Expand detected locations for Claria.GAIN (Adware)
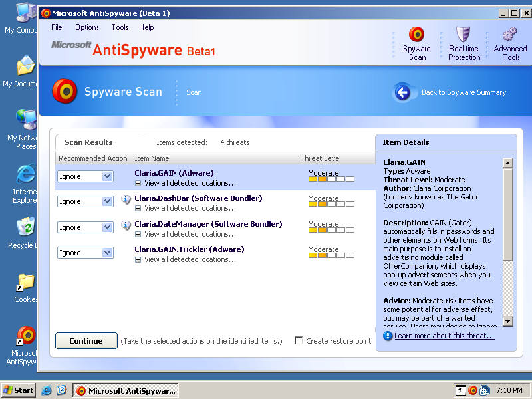 [138, 184]
